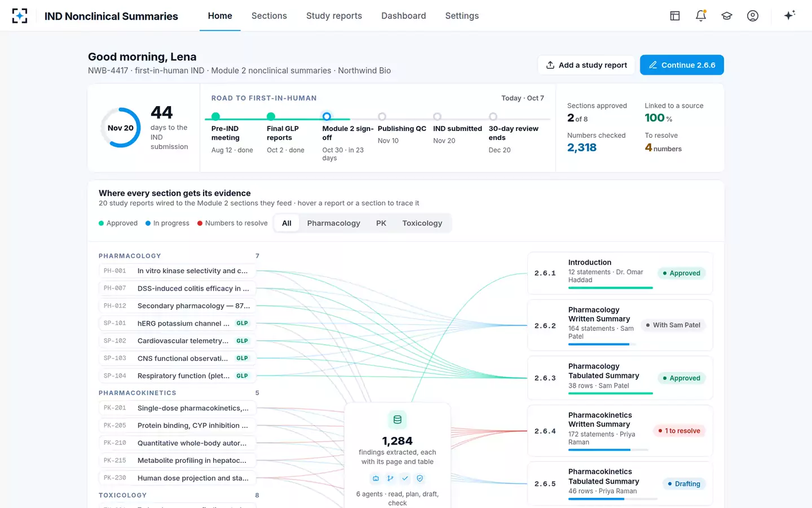Screen dimensions: 812x508
Task: Click the Nov 20 countdown progress ring
Action: coord(121,128)
